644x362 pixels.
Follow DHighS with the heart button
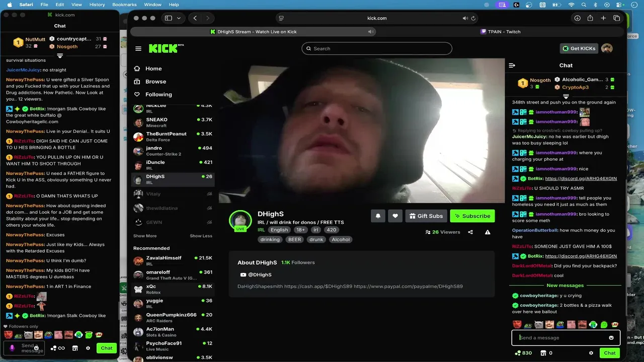click(395, 216)
